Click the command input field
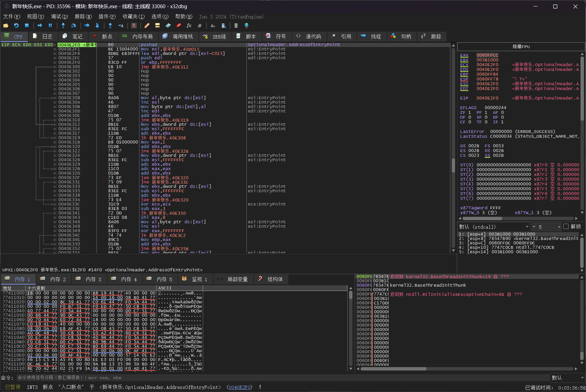 [283, 378]
